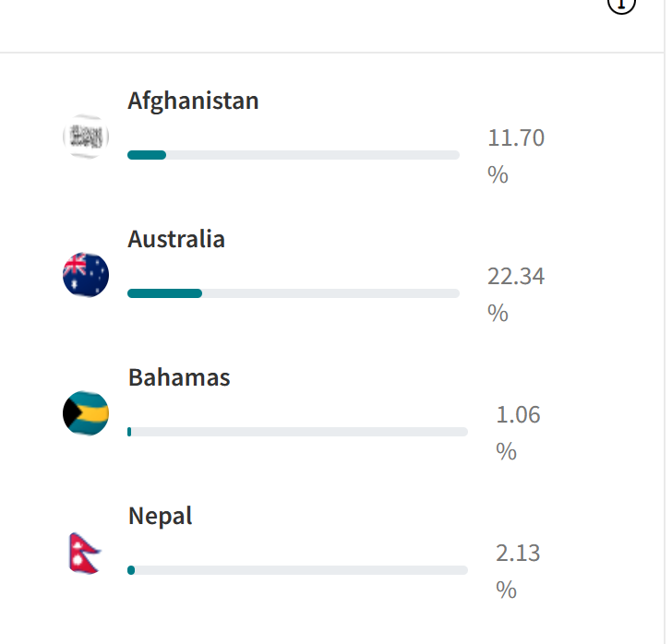Select the Nepal flag icon
Viewport: 672px width, 644px height.
pos(84,553)
